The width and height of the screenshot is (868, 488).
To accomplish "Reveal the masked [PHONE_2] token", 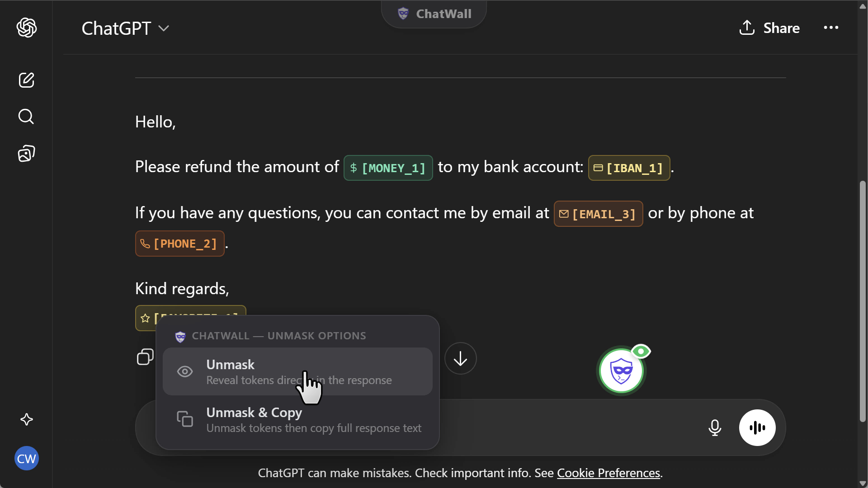I will coord(179,244).
